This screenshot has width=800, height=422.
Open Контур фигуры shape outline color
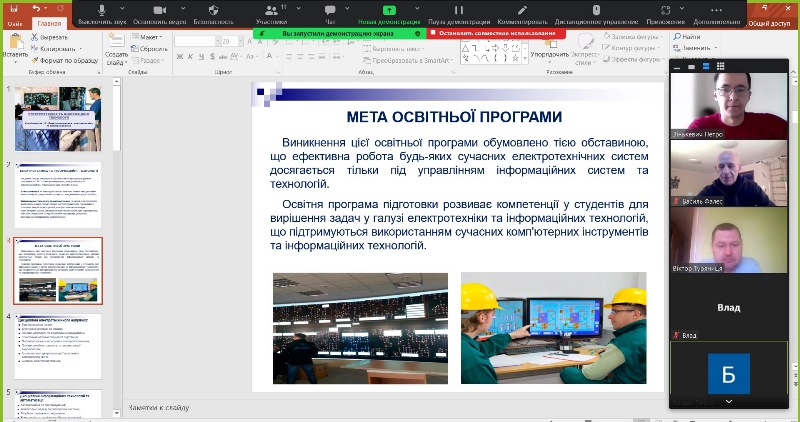pos(633,48)
